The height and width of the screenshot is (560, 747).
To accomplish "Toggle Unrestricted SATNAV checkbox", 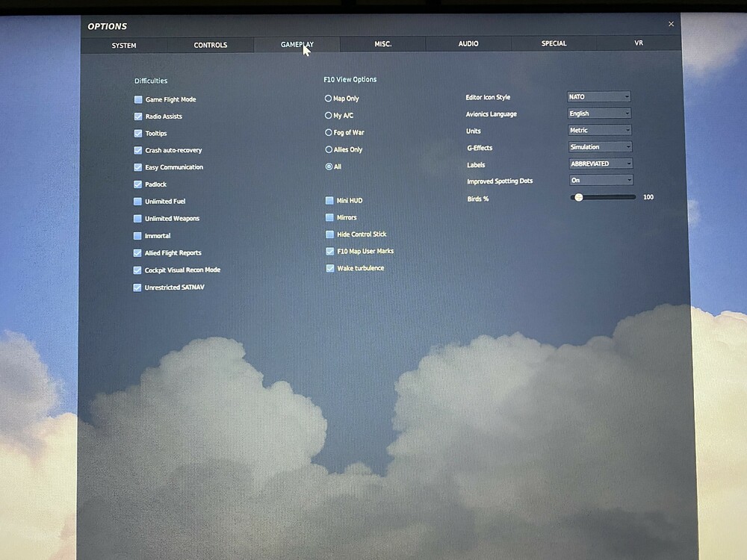I will [137, 287].
